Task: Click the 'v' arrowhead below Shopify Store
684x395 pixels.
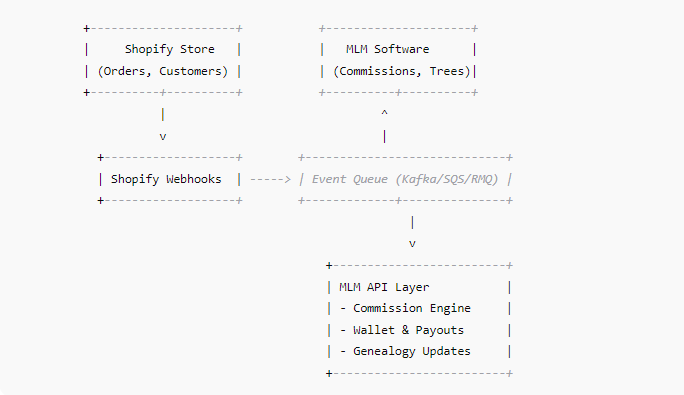Action: 163,137
